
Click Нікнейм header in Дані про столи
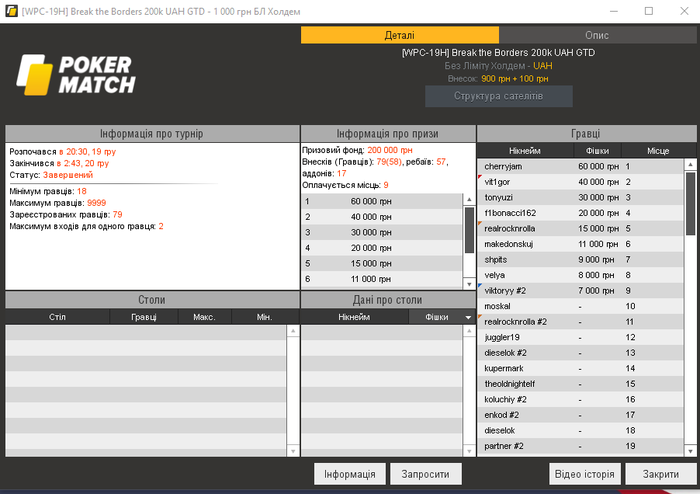354,317
